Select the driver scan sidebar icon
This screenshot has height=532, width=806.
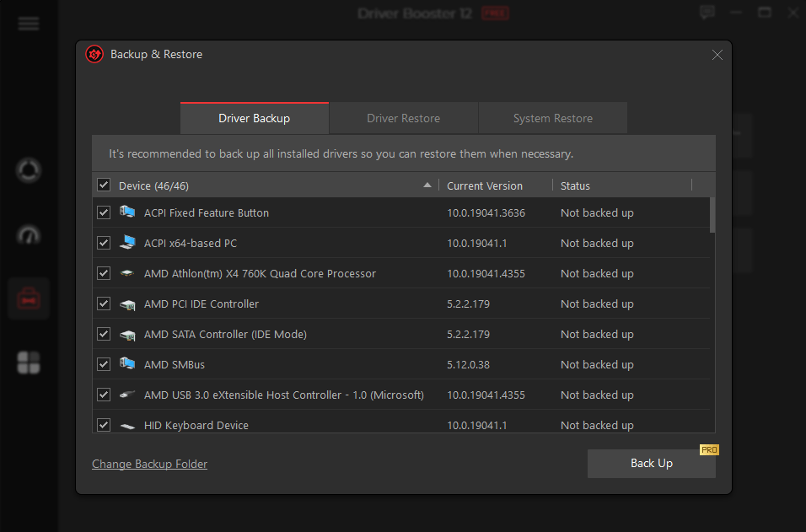click(x=28, y=170)
